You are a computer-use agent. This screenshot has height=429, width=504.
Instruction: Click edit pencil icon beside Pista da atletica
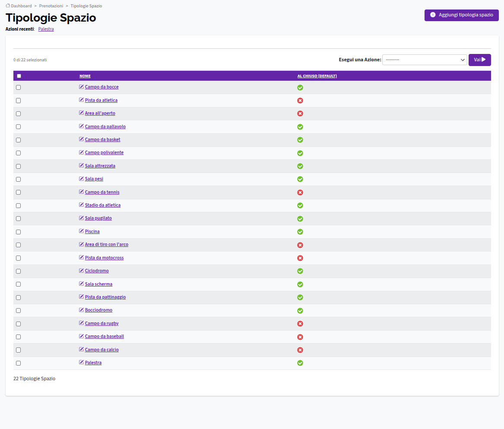[x=81, y=100]
